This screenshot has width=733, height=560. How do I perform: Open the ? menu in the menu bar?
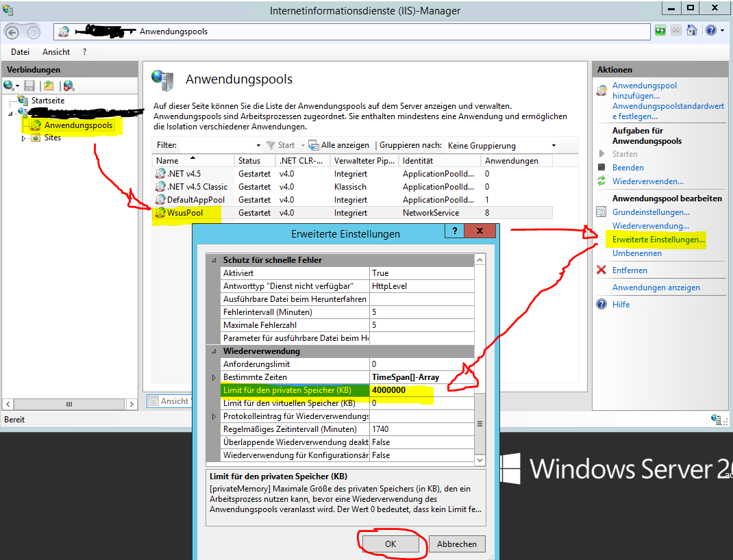(85, 52)
